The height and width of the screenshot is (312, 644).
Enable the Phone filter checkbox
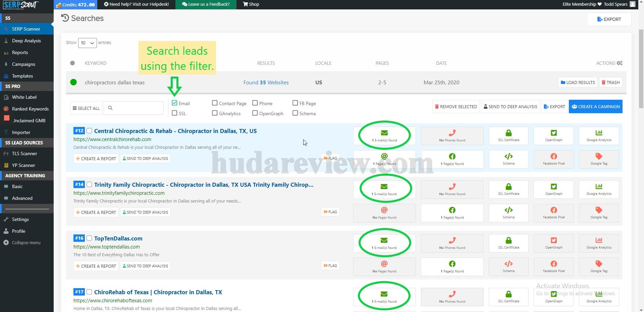pyautogui.click(x=255, y=103)
